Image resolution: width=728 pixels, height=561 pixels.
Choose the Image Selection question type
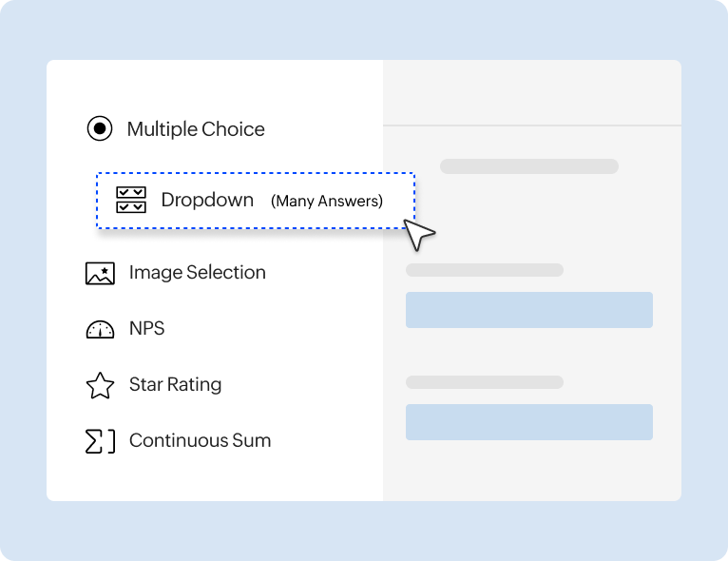point(198,273)
